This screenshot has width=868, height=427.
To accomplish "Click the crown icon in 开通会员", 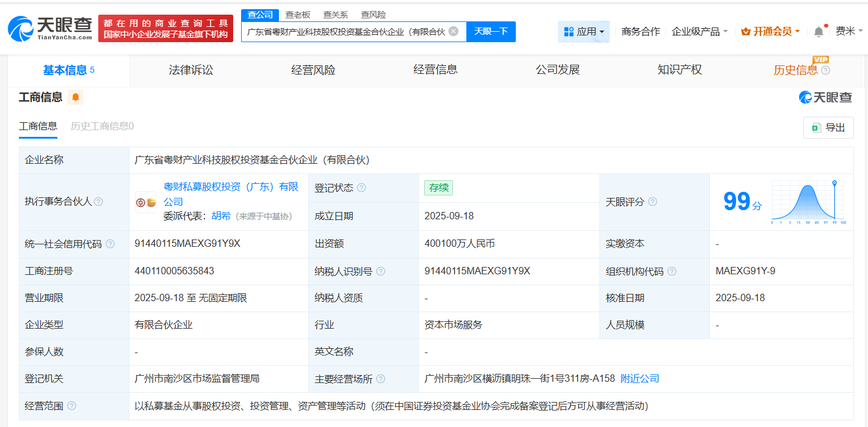I will coord(744,29).
